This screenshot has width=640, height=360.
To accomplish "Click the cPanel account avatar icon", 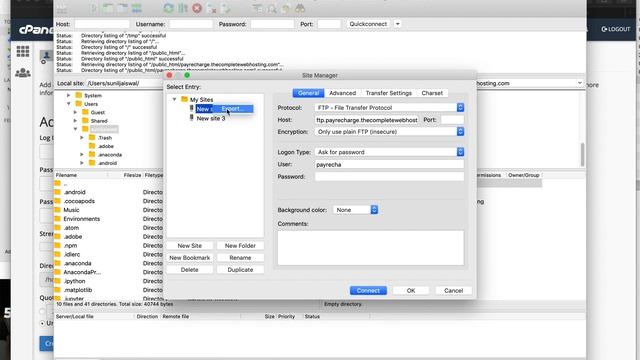I will point(46,56).
